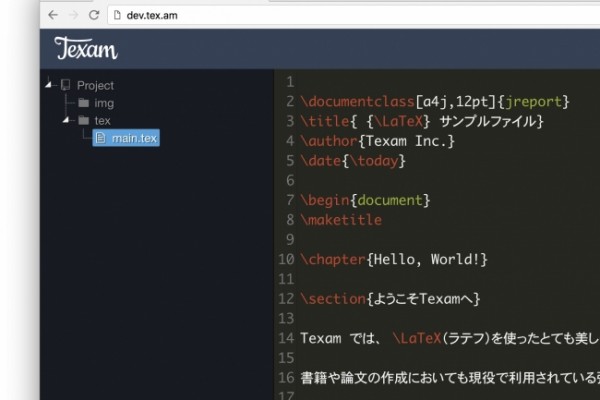The image size is (600, 400).
Task: Click line number 7 in gutter
Action: point(290,200)
